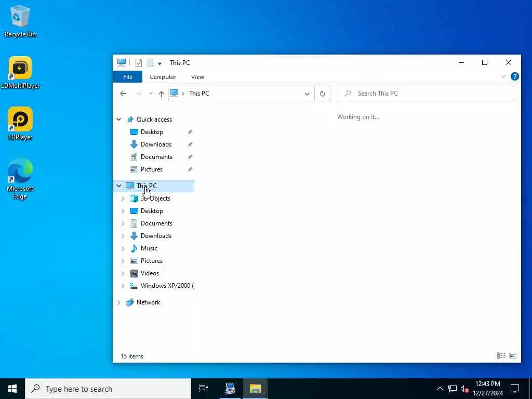Click the muted volume tray icon

(464, 389)
